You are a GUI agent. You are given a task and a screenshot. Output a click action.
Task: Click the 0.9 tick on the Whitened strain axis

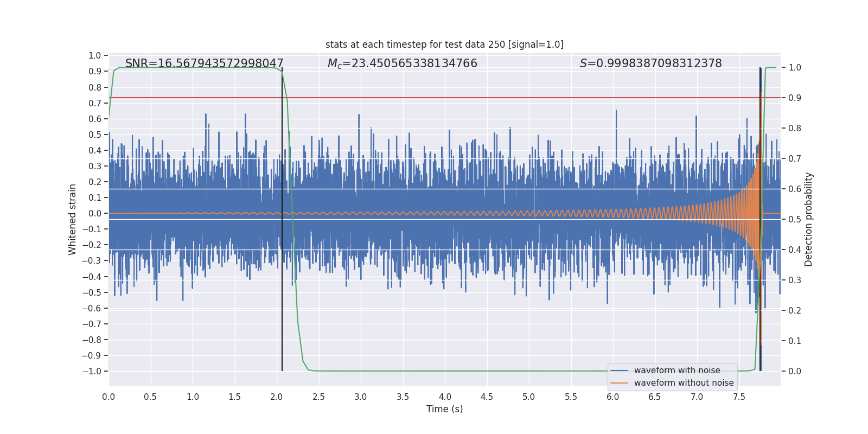coord(95,71)
